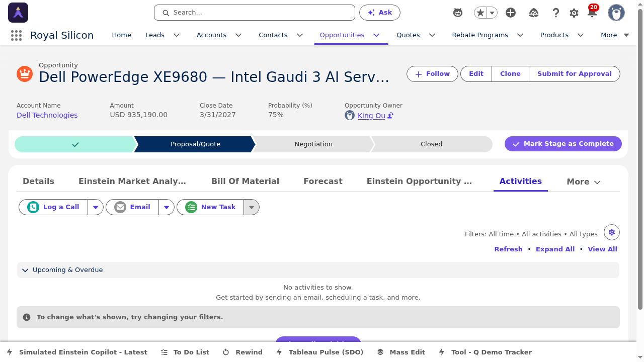Ask Einstein using the Ask button

click(380, 13)
